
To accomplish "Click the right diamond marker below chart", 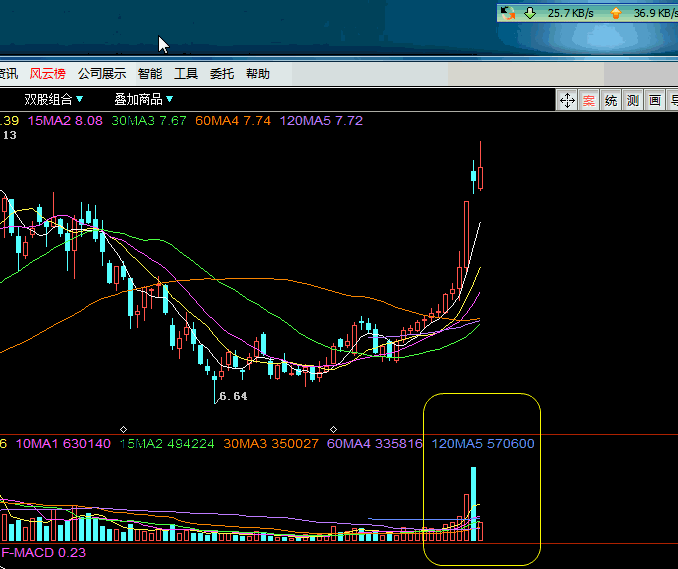I will [333, 429].
